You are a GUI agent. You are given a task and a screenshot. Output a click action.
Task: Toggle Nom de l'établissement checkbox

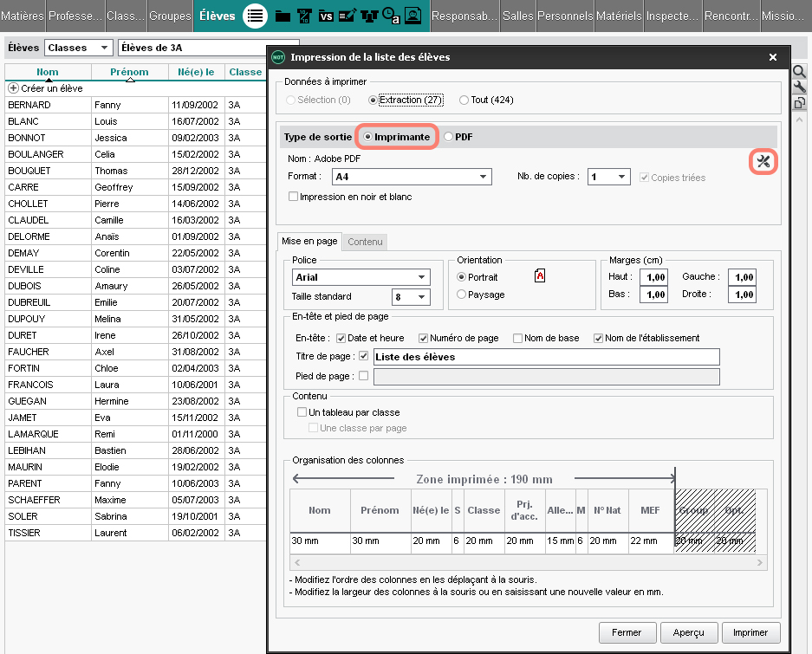coord(598,338)
